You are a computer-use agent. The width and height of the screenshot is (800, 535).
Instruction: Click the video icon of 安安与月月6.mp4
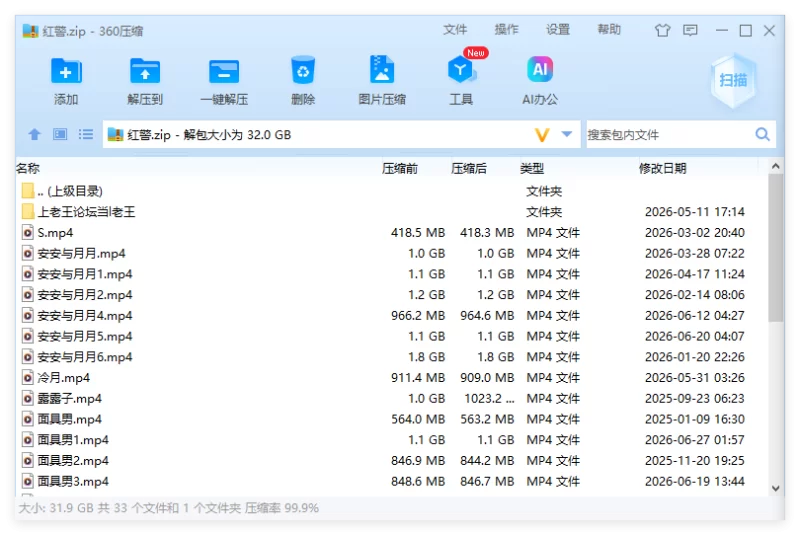click(28, 357)
